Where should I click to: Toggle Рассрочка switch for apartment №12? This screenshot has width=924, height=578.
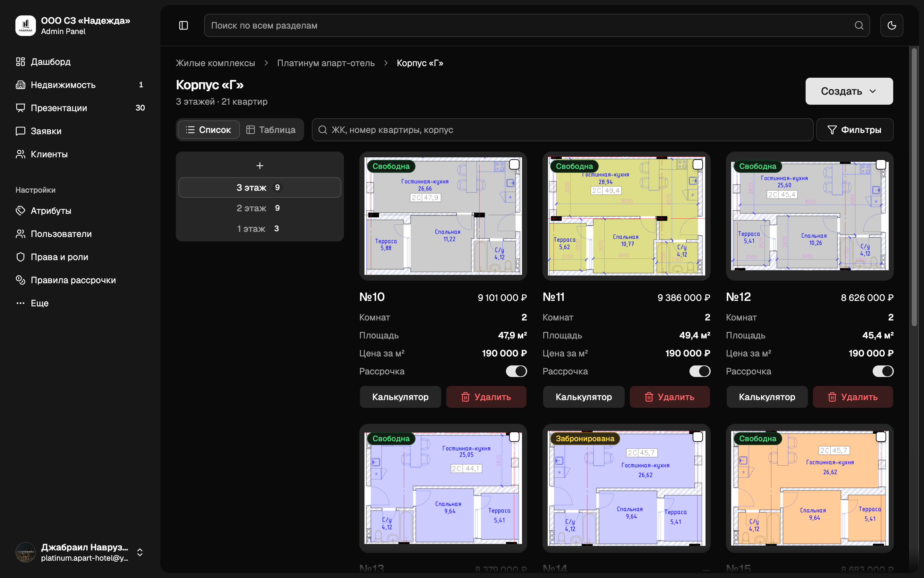(x=883, y=371)
